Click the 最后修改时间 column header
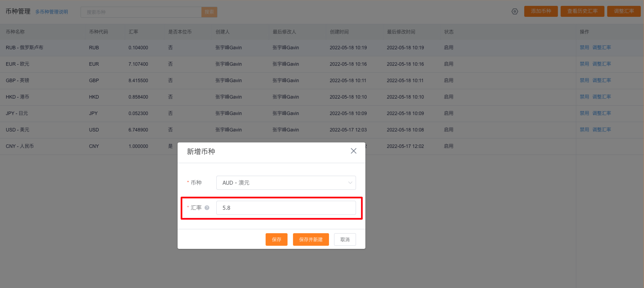 pyautogui.click(x=401, y=32)
